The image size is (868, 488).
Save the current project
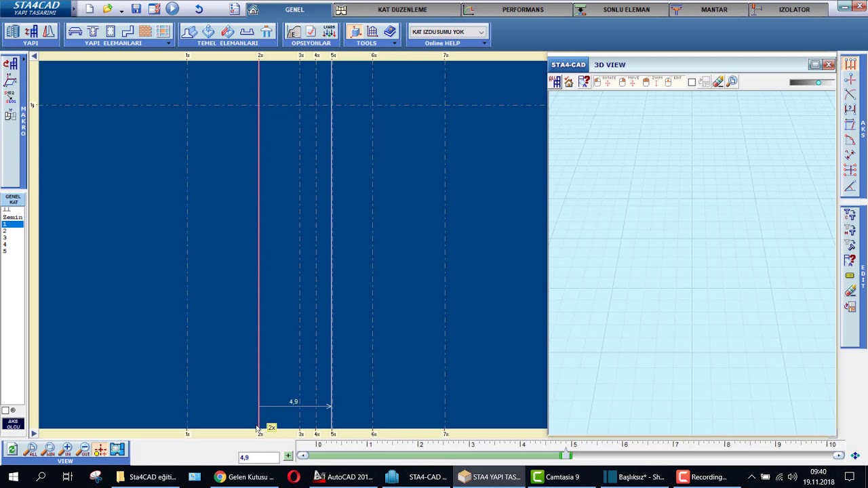point(136,9)
